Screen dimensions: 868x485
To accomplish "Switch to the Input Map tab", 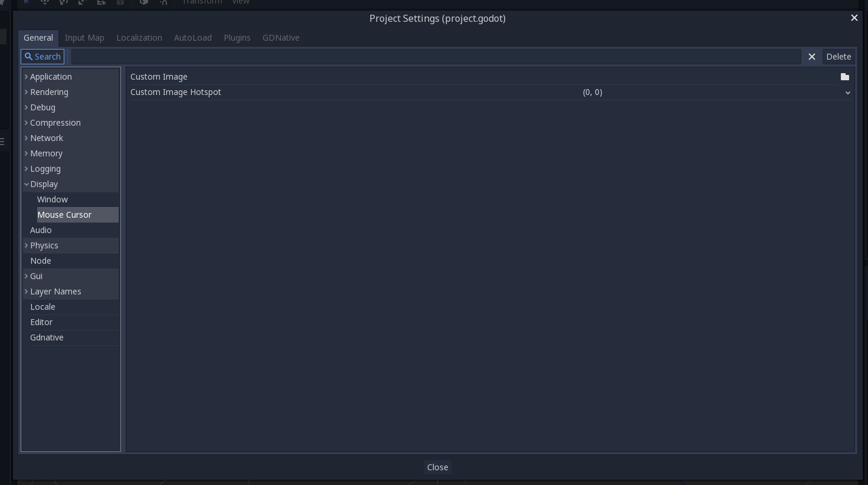I will pos(84,37).
